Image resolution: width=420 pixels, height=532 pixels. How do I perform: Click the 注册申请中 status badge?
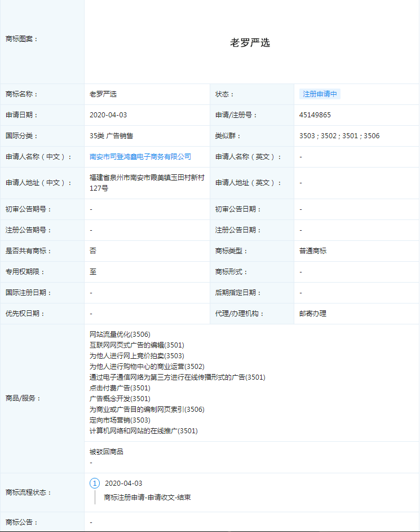pyautogui.click(x=320, y=94)
